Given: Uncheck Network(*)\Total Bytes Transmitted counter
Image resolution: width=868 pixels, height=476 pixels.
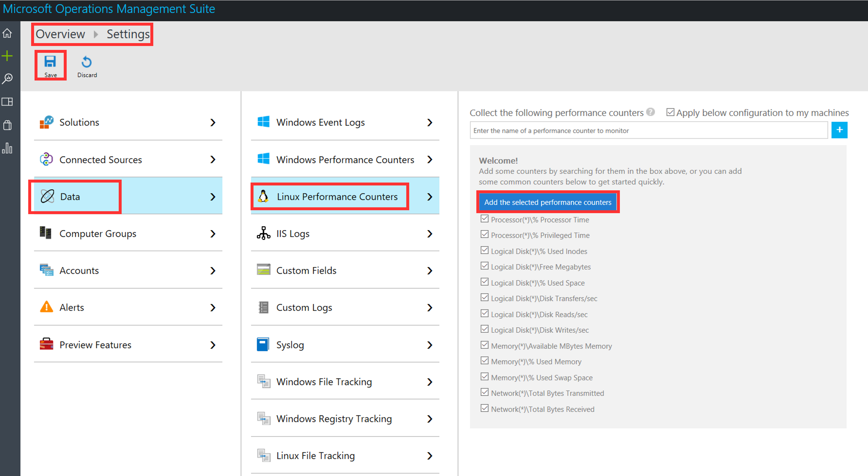Looking at the screenshot, I should [x=485, y=392].
